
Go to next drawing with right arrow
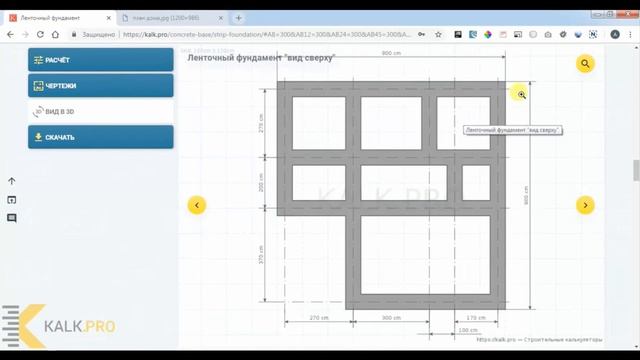585,205
